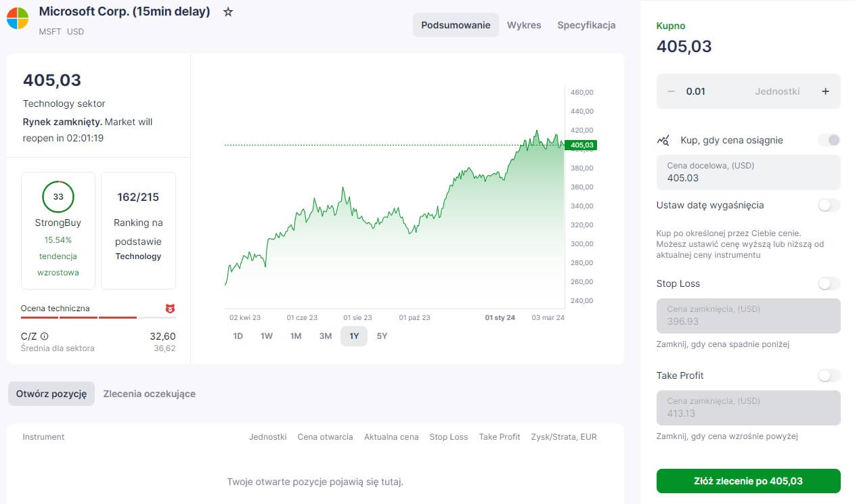The image size is (857, 504).
Task: Click the C/Z info icon
Action: tap(45, 336)
